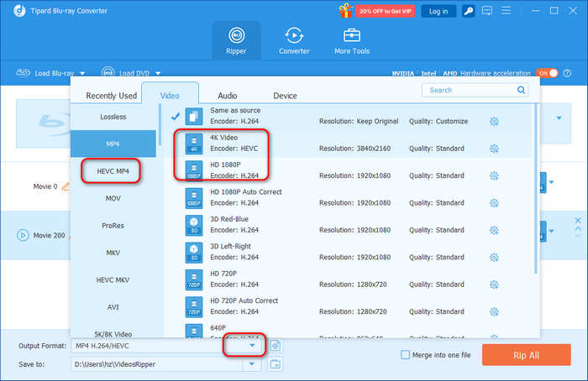
Task: Choose HEVC MP4 format category
Action: (113, 171)
